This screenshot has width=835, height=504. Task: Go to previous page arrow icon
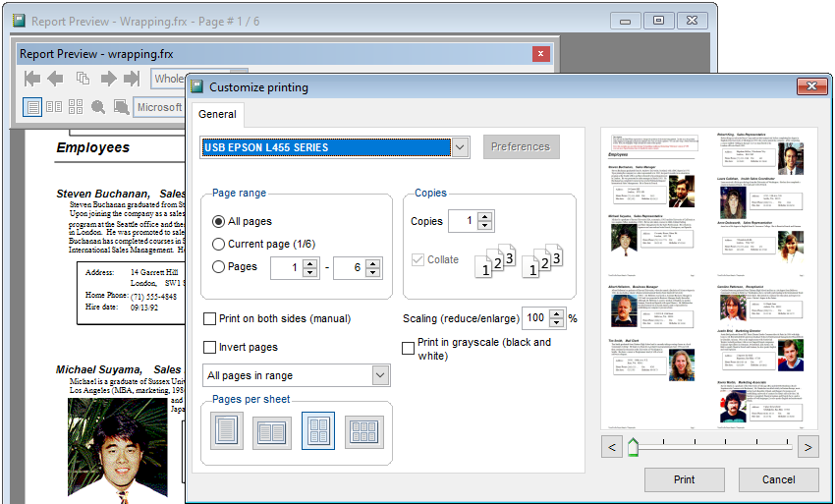(55, 79)
